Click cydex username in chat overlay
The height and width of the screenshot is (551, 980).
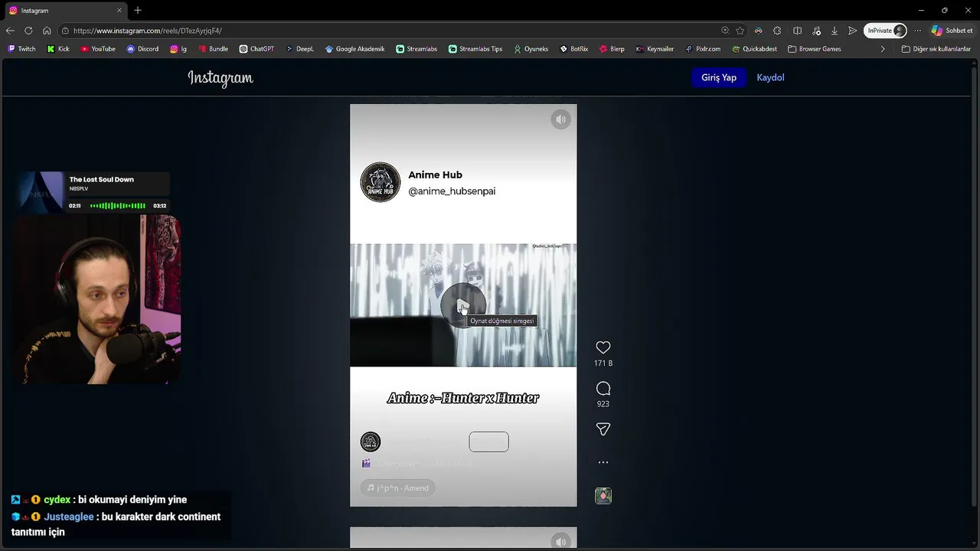point(57,500)
